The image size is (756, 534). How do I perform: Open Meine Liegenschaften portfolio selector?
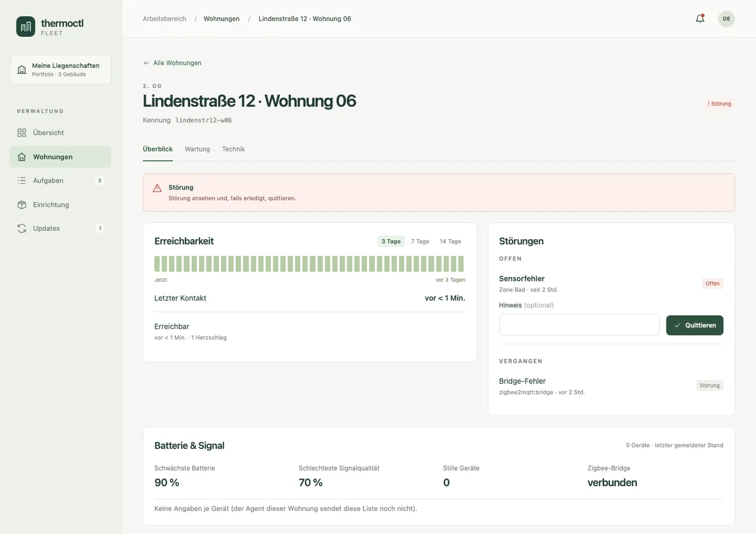pyautogui.click(x=61, y=70)
